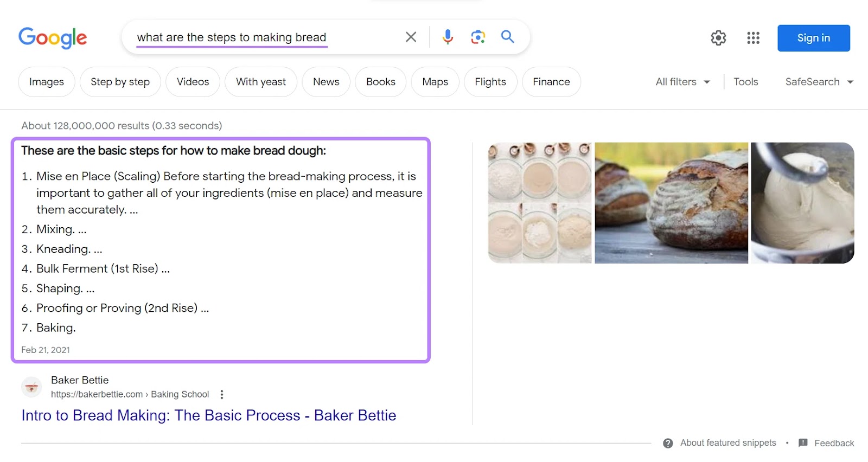Open the Tools options
Screen dimensions: 868x462
click(745, 82)
